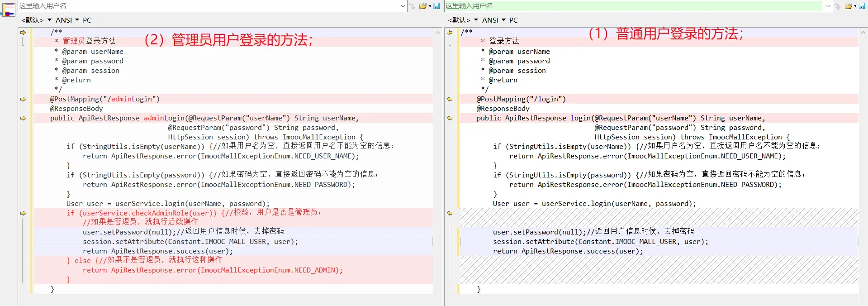Click the right pane PC line ending label
Image resolution: width=868 pixels, height=306 pixels.
(513, 20)
